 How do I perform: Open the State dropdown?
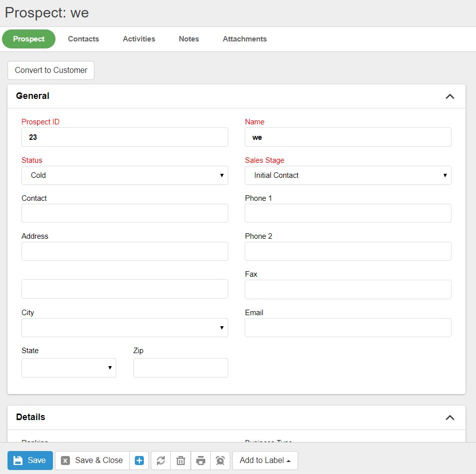pyautogui.click(x=69, y=368)
